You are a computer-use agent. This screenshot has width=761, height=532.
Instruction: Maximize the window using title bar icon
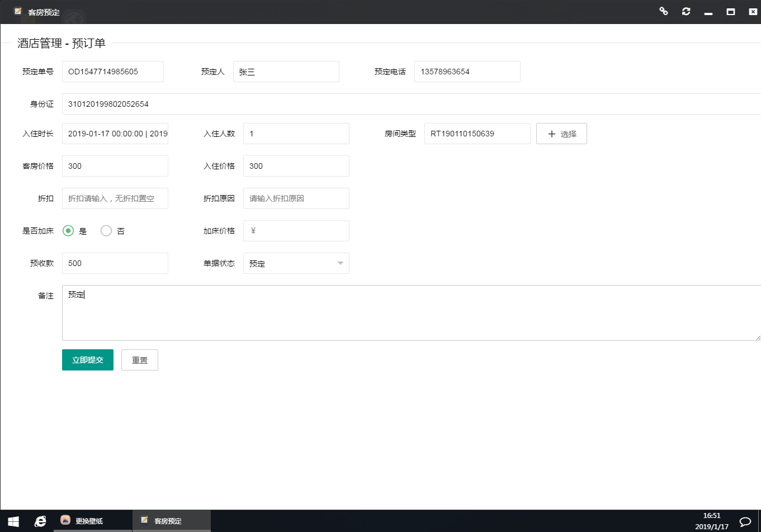point(730,12)
